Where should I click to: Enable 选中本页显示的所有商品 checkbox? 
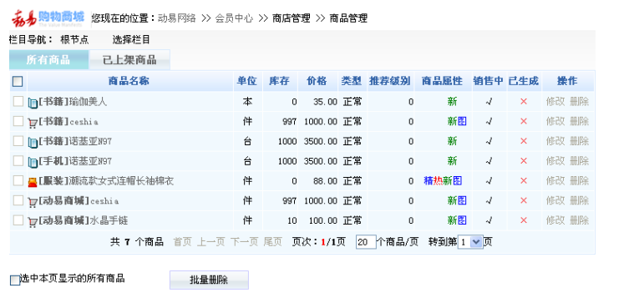[x=15, y=280]
